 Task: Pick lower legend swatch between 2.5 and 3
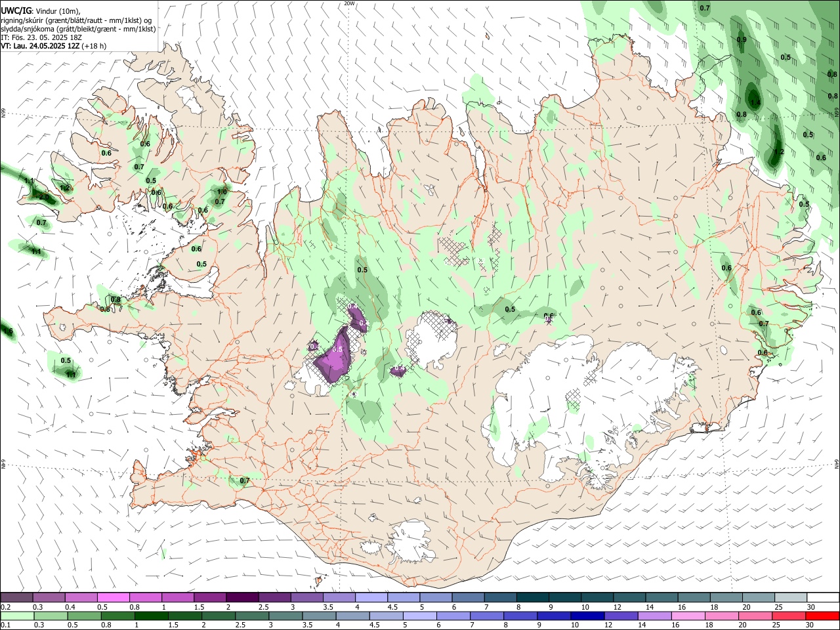pos(251,616)
